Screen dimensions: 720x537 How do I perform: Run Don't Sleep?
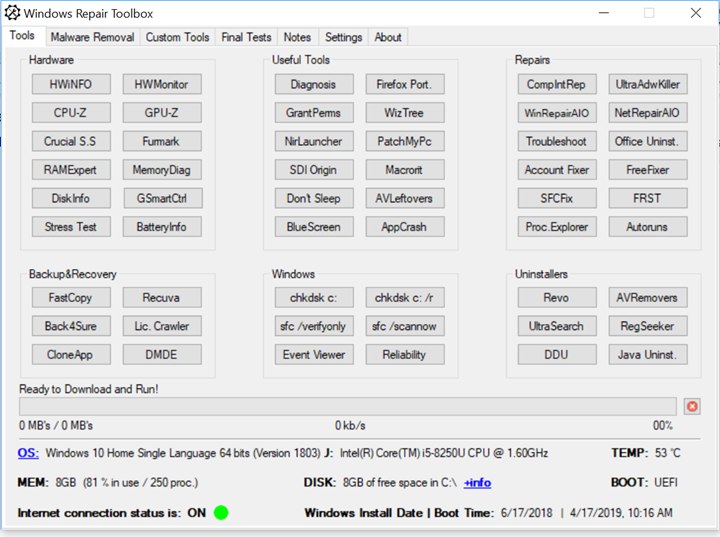coord(314,198)
